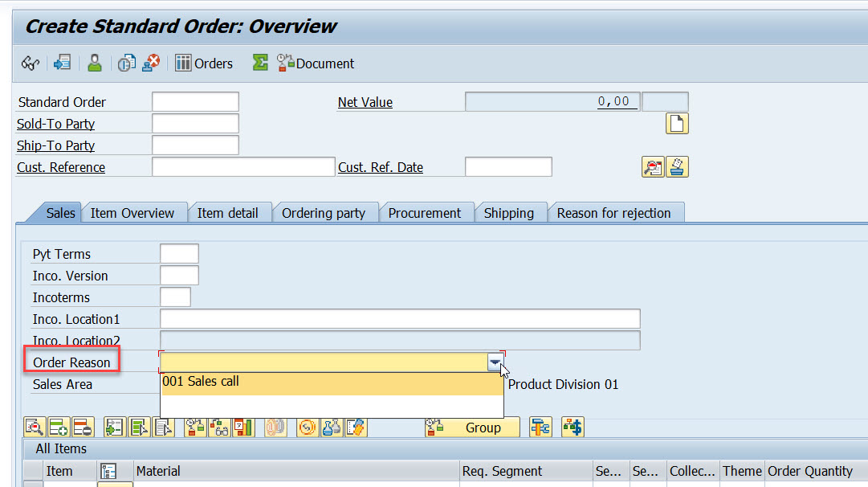The height and width of the screenshot is (487, 868).
Task: Click the Sigma sum icon on the toolbar
Action: pyautogui.click(x=259, y=63)
